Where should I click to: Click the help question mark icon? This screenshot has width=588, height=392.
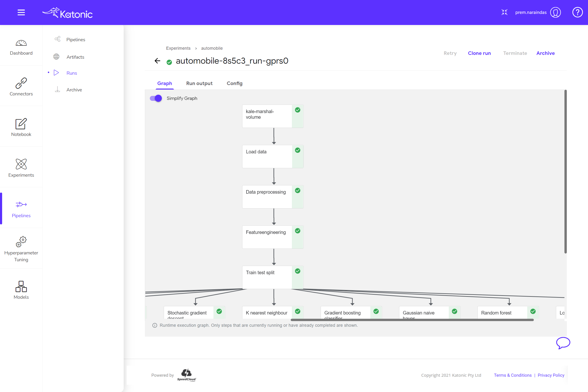pyautogui.click(x=577, y=12)
